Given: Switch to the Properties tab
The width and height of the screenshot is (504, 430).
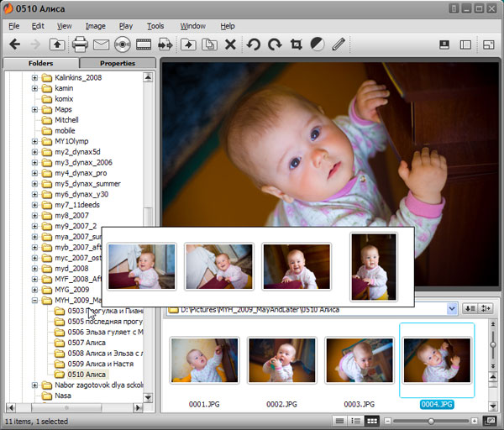Looking at the screenshot, I should 118,63.
